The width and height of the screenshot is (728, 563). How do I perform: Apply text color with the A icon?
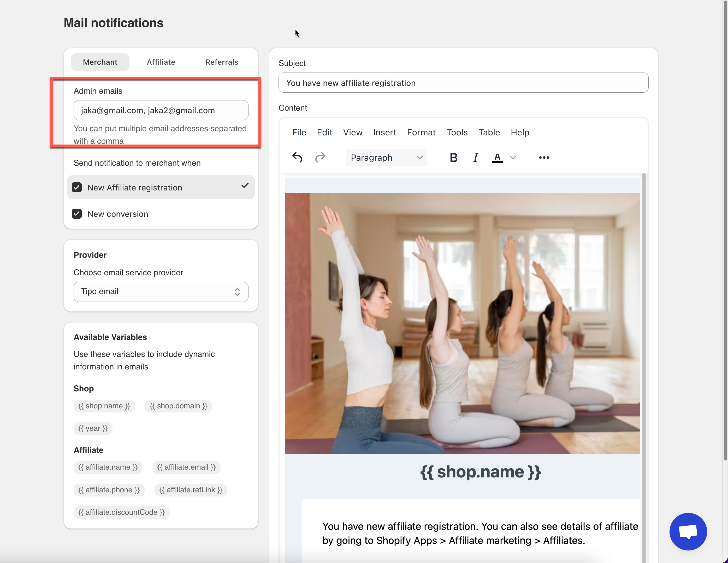click(x=497, y=157)
